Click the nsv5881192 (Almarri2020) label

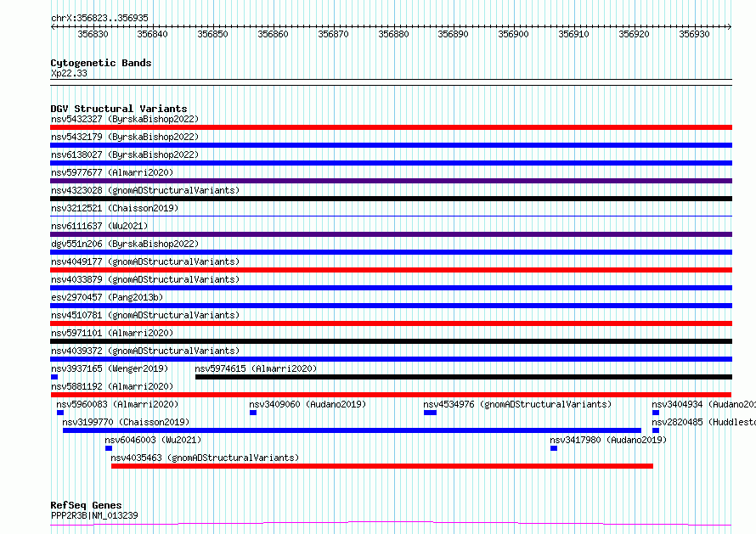click(112, 386)
